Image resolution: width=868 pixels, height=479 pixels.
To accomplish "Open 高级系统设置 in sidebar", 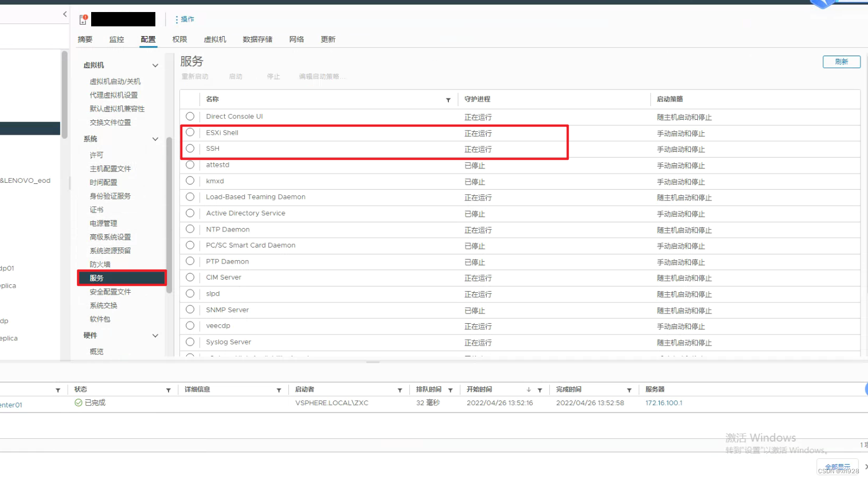I will (x=110, y=237).
